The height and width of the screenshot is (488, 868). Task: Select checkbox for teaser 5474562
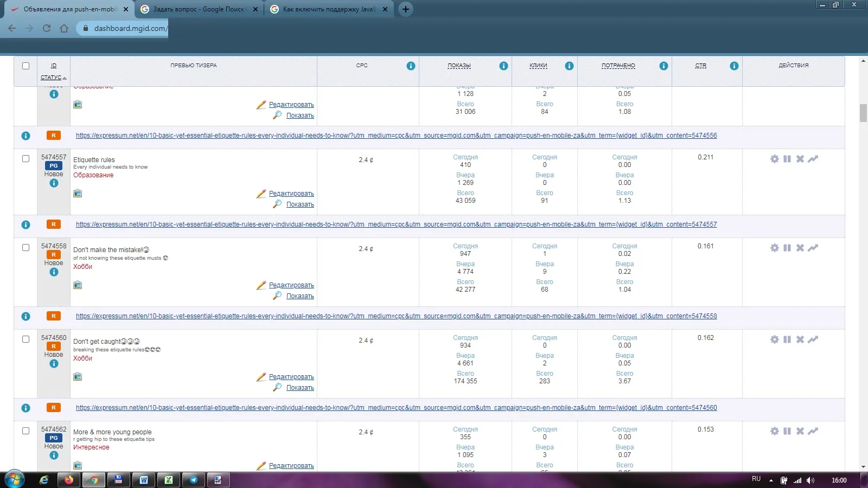25,431
